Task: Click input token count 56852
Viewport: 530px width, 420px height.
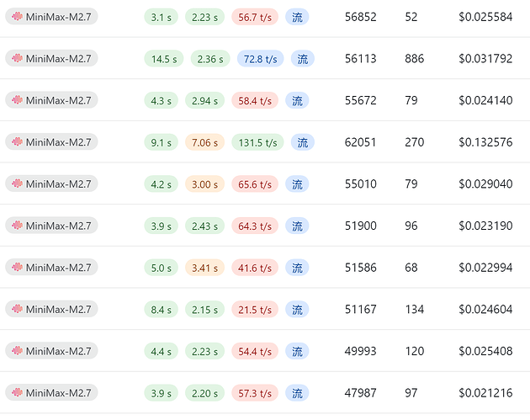Action: (360, 17)
